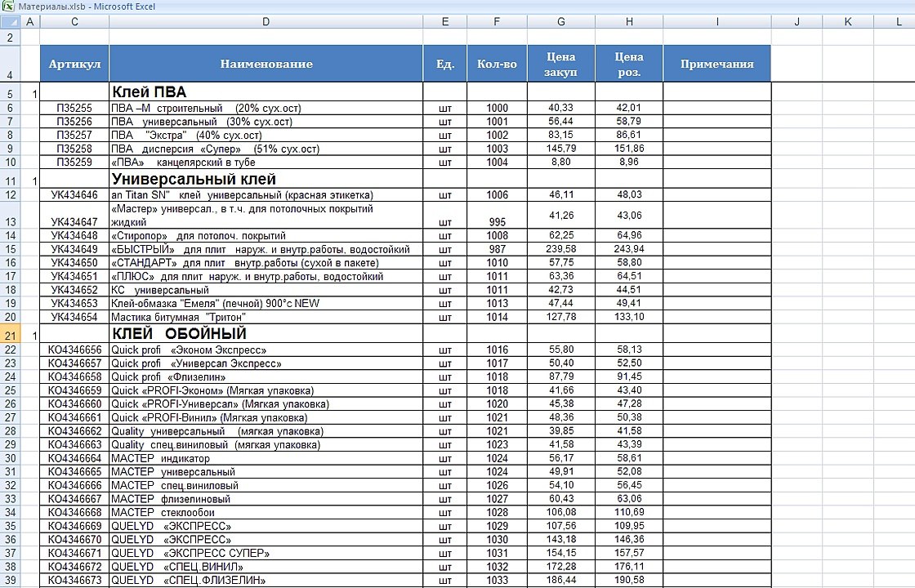Click the Excel icon in title bar
Image resolution: width=915 pixels, height=588 pixels.
[8, 7]
